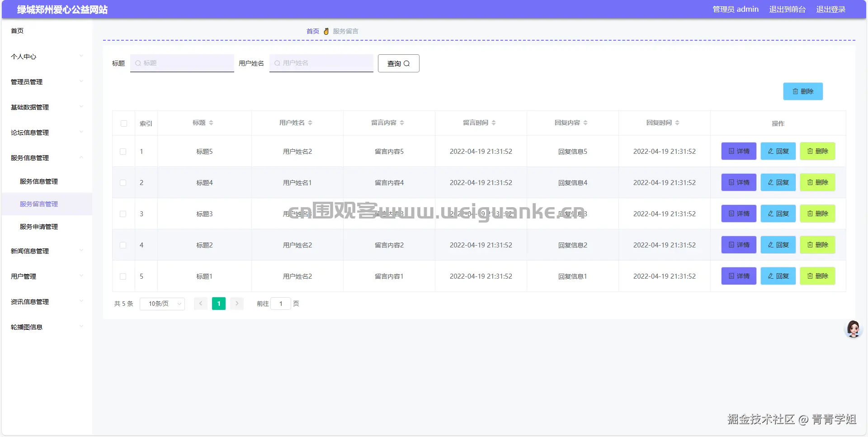View 详情 for 标题3 row
Viewport: 868px width, 437px height.
[739, 214]
